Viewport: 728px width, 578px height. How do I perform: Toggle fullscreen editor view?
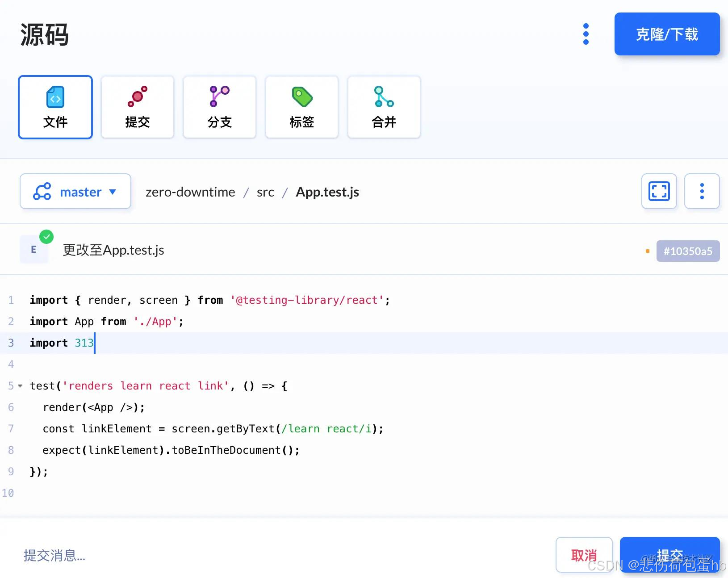[x=659, y=191]
